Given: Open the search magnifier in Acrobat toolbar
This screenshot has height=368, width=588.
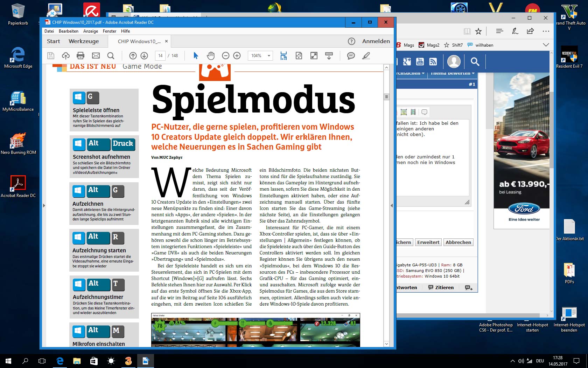Looking at the screenshot, I should click(111, 56).
